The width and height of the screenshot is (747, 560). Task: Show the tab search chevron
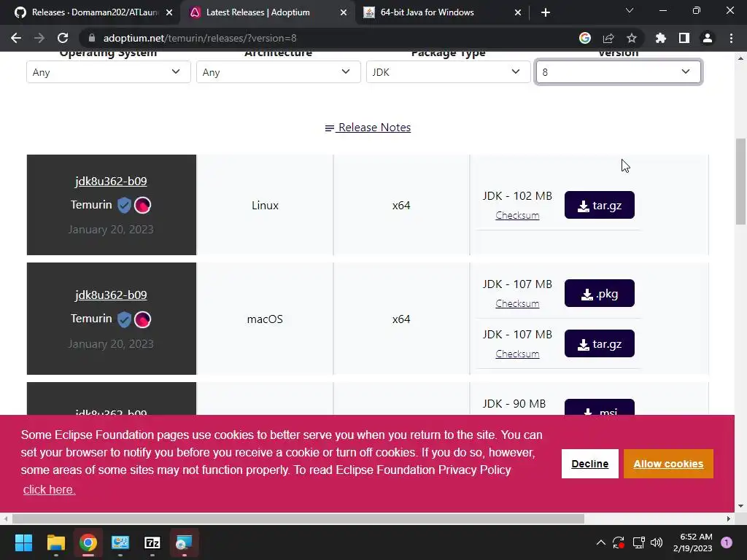pos(630,10)
